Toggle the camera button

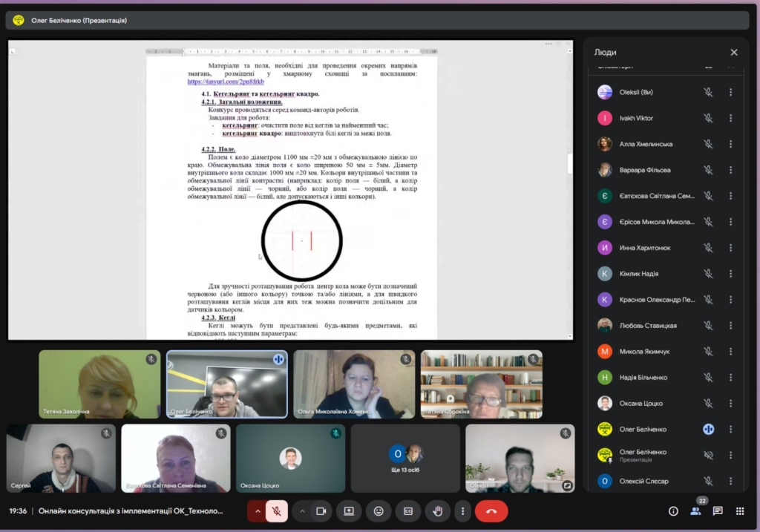click(x=321, y=511)
